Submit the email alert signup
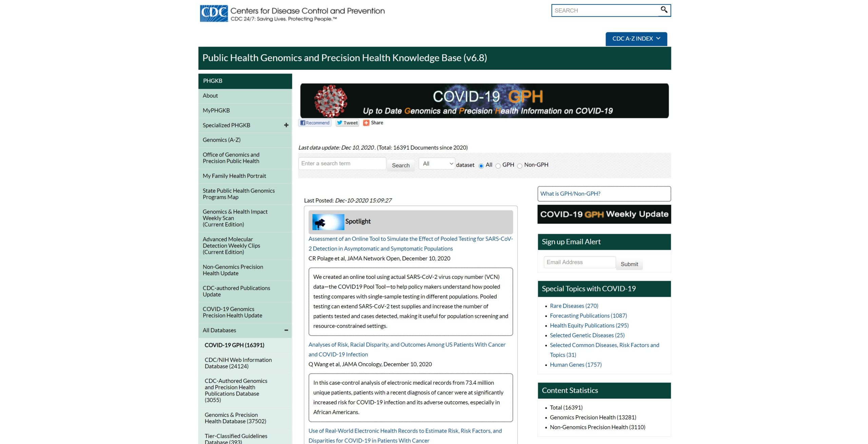 (x=629, y=264)
